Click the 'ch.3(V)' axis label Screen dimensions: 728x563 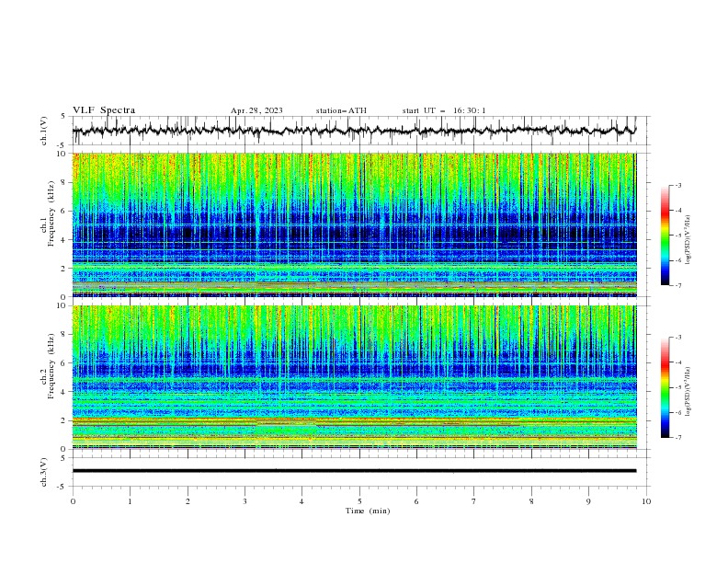(x=44, y=472)
